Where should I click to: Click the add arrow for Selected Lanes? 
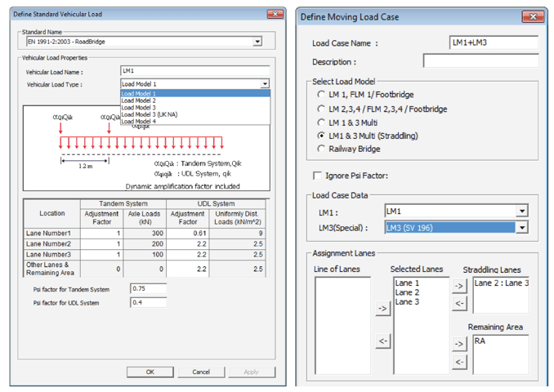pyautogui.click(x=382, y=309)
